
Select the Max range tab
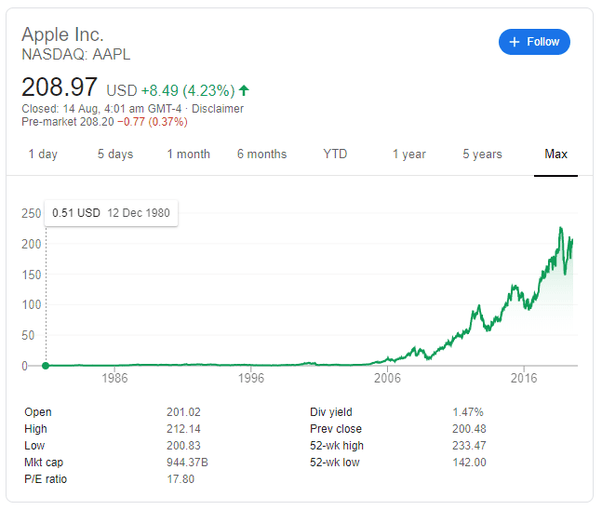point(556,154)
